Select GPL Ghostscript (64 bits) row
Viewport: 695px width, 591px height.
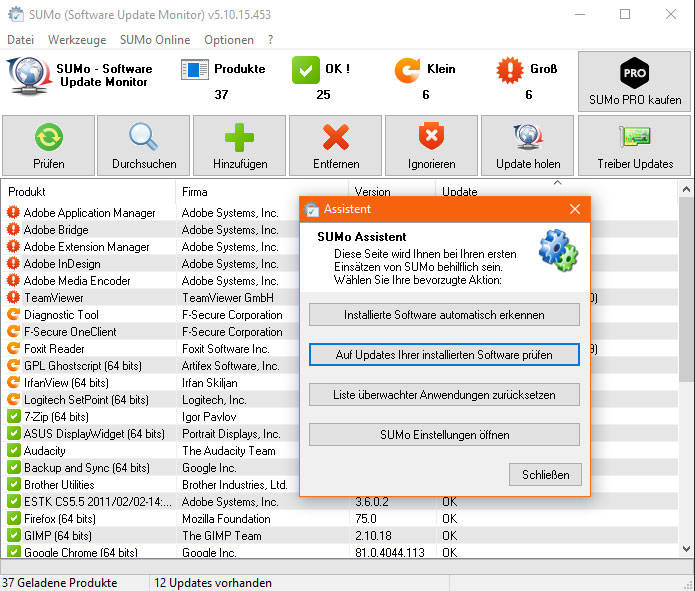click(x=151, y=366)
